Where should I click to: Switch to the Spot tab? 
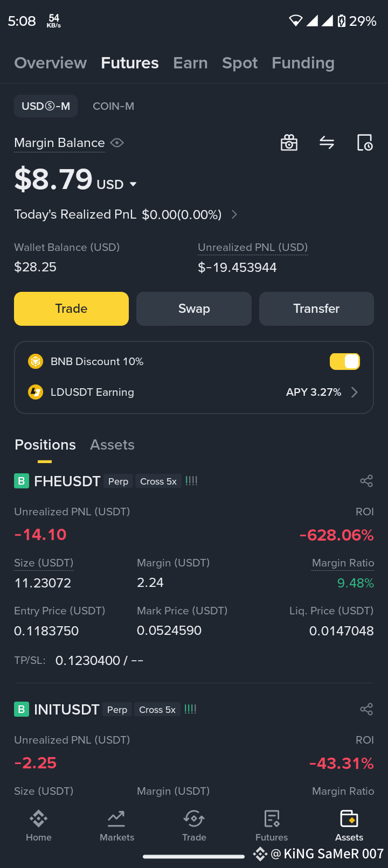click(x=240, y=63)
